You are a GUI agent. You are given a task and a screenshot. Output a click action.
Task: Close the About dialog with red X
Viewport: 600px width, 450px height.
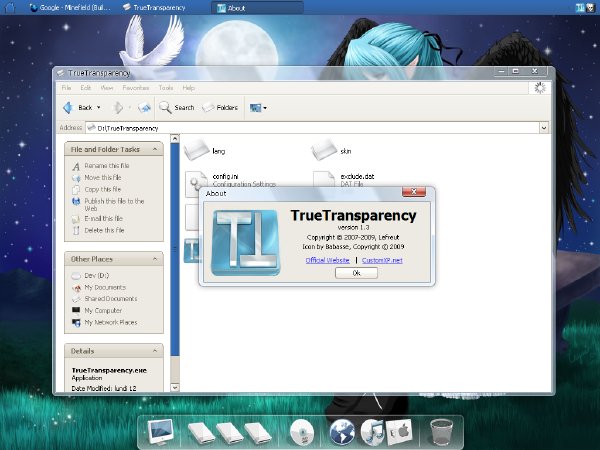coord(414,192)
